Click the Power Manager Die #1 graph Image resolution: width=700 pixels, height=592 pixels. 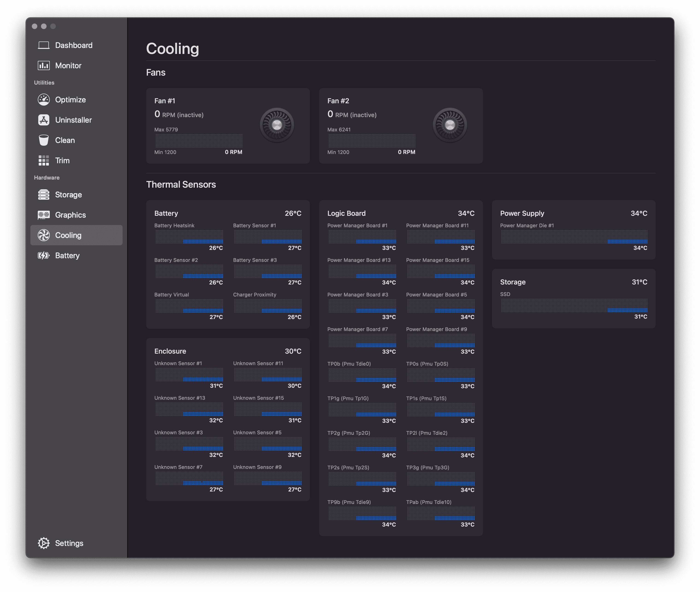[x=574, y=237]
